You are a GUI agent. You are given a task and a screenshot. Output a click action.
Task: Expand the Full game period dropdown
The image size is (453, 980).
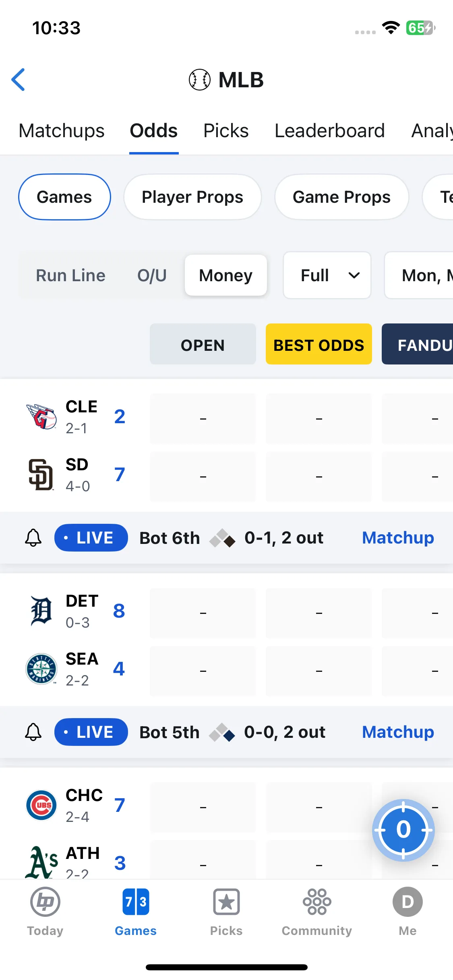click(327, 276)
